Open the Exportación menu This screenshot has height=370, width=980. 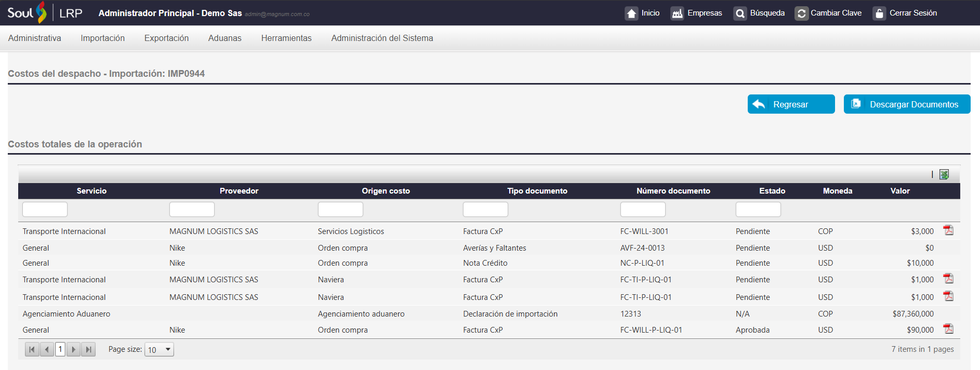pos(166,38)
